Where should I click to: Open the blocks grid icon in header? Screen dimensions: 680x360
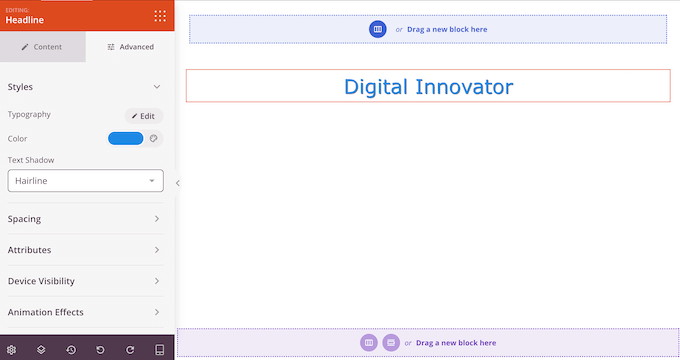pos(160,16)
